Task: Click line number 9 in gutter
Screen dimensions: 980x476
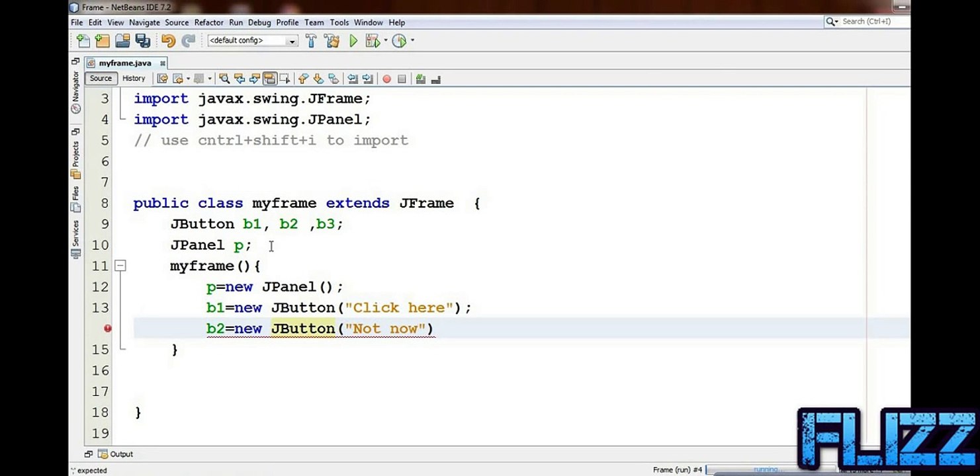Action: (105, 224)
